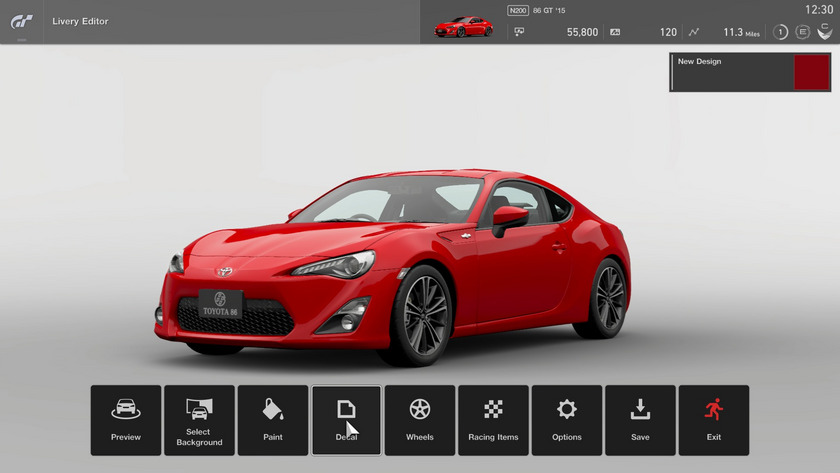Click the photo icon beside 120
The height and width of the screenshot is (473, 840).
point(615,32)
